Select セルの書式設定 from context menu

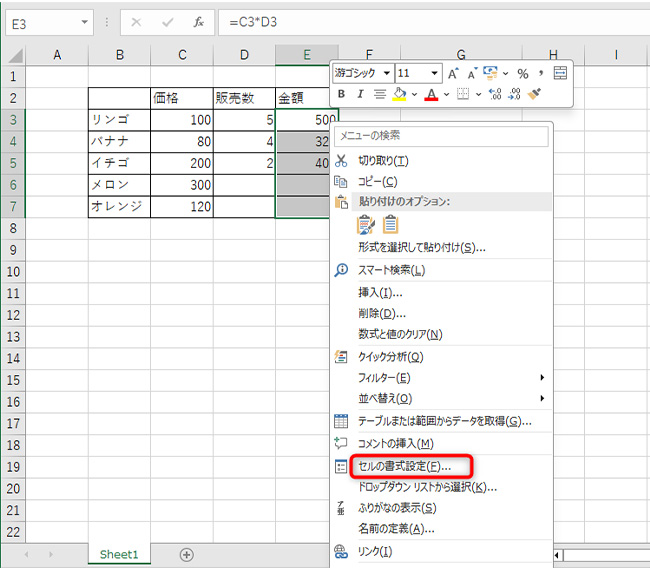(x=404, y=466)
